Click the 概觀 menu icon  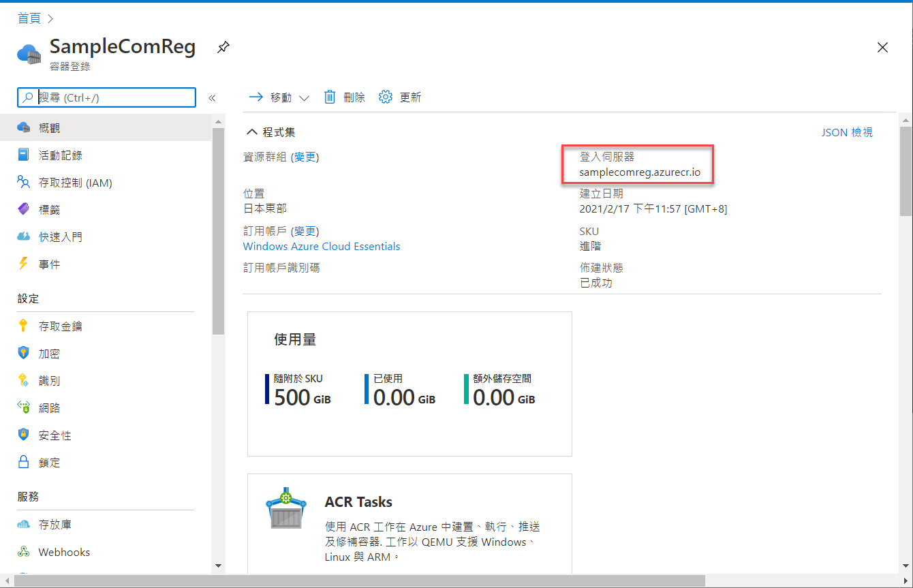(24, 128)
